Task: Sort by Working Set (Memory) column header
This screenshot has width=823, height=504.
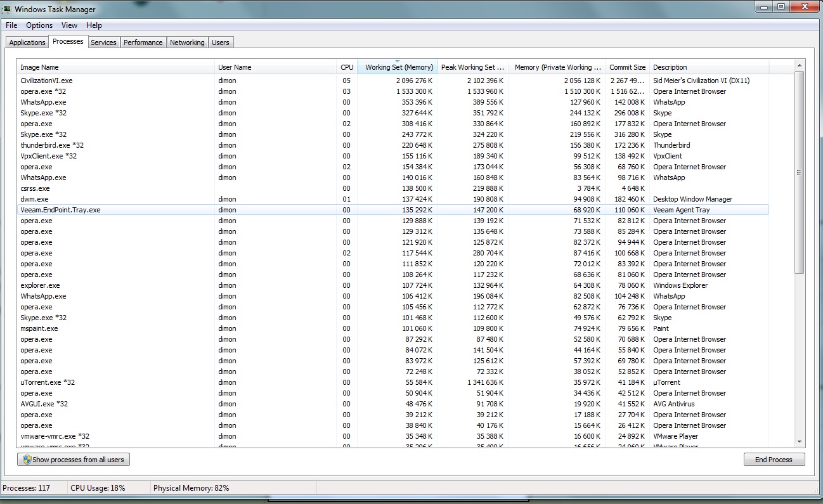Action: tap(398, 67)
